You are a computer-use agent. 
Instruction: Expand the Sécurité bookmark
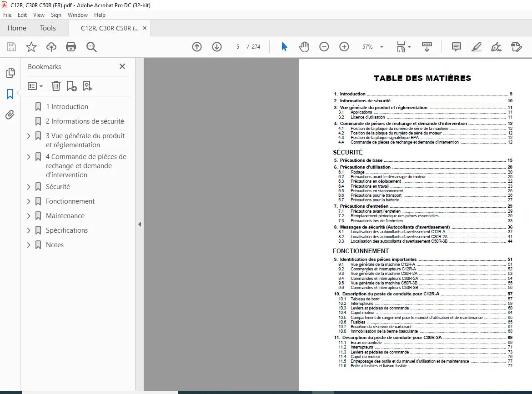pyautogui.click(x=29, y=187)
